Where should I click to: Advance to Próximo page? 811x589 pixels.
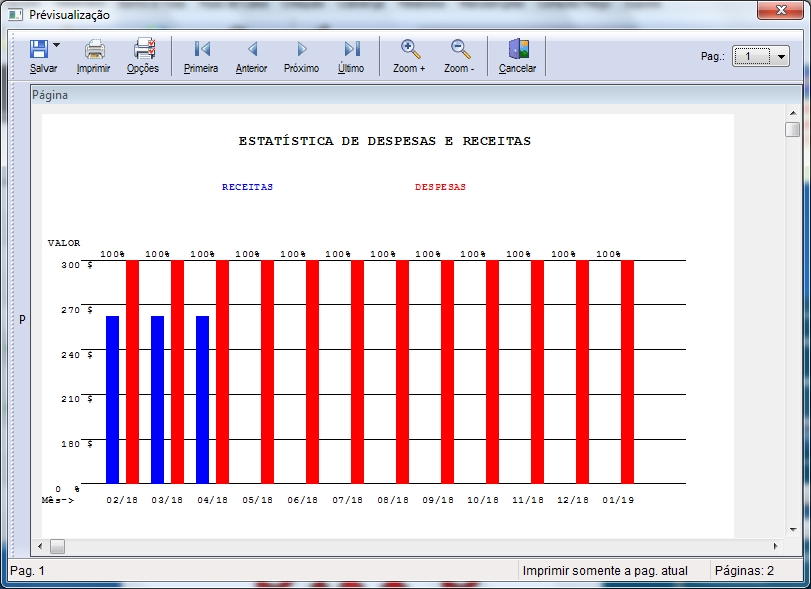pyautogui.click(x=301, y=49)
